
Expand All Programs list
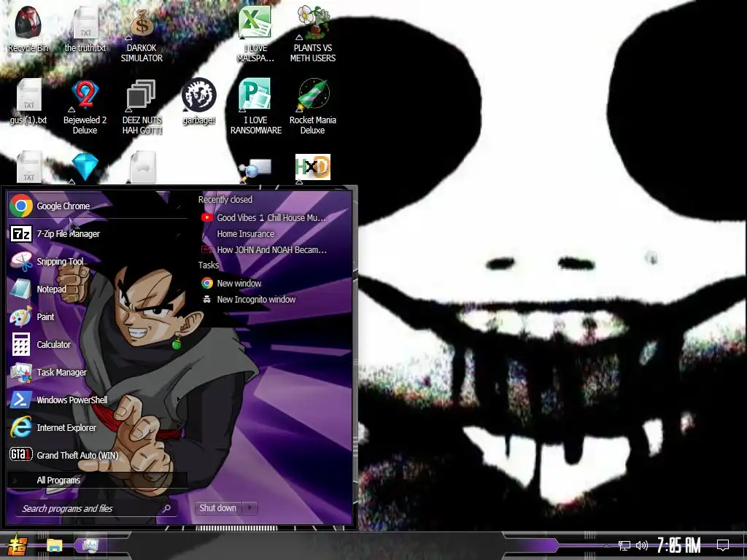97,480
